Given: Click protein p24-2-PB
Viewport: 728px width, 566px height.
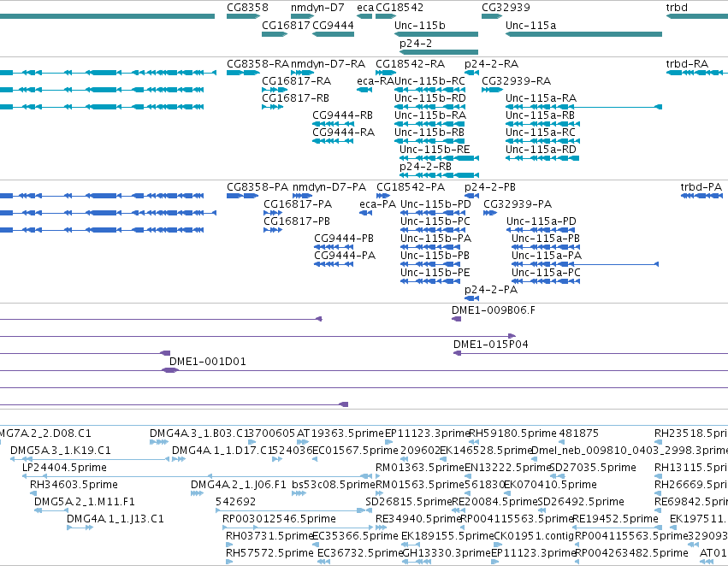Looking at the screenshot, I should (490, 187).
